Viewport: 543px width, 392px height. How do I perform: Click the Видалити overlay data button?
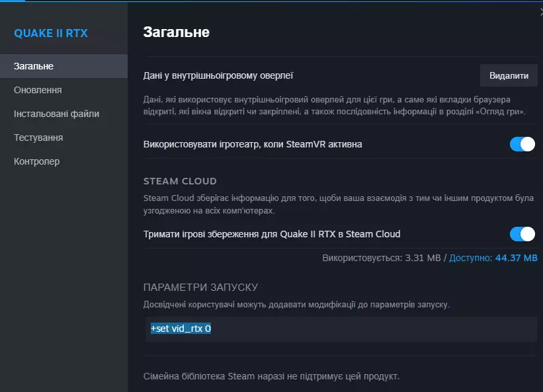[x=509, y=76]
